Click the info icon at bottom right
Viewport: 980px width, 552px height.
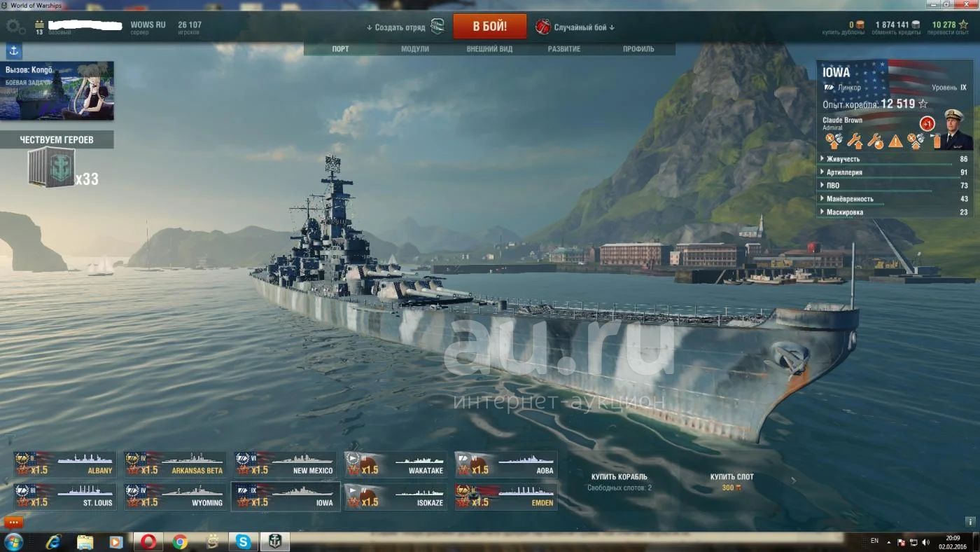pyautogui.click(x=970, y=522)
